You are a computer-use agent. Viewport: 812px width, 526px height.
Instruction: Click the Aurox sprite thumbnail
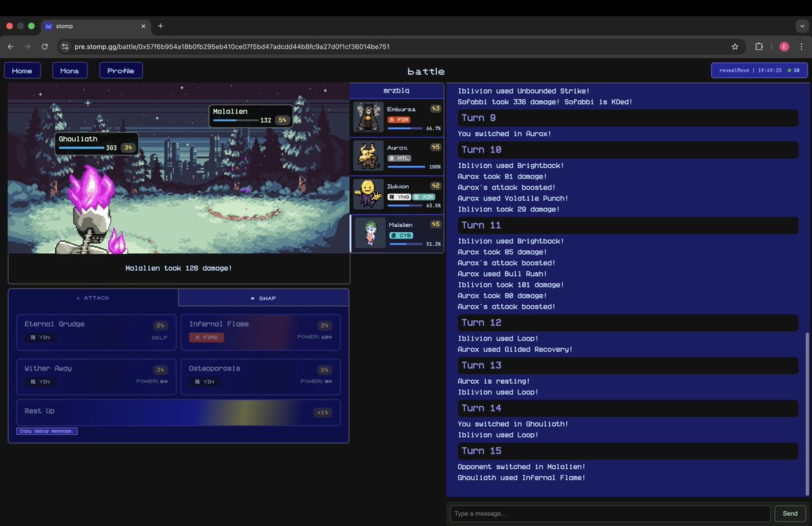click(x=368, y=156)
